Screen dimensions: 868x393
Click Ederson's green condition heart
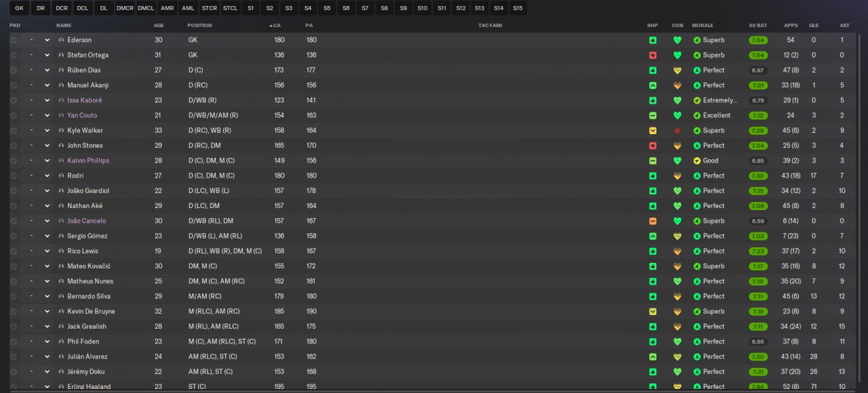click(677, 40)
